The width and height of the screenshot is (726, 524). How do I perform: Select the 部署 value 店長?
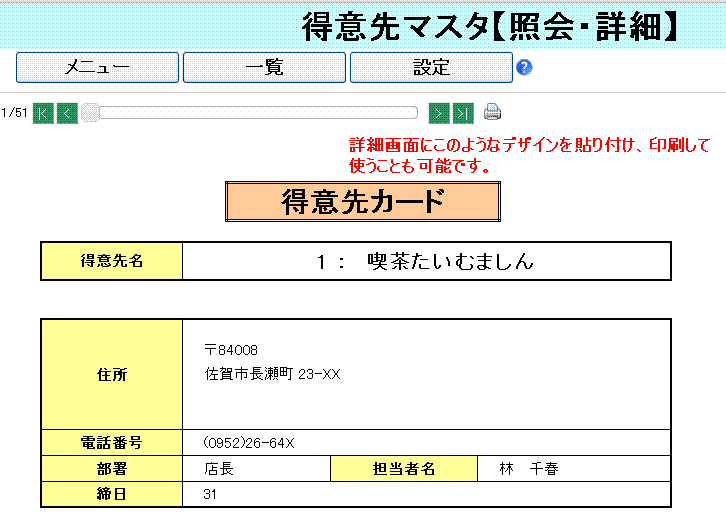click(x=218, y=469)
